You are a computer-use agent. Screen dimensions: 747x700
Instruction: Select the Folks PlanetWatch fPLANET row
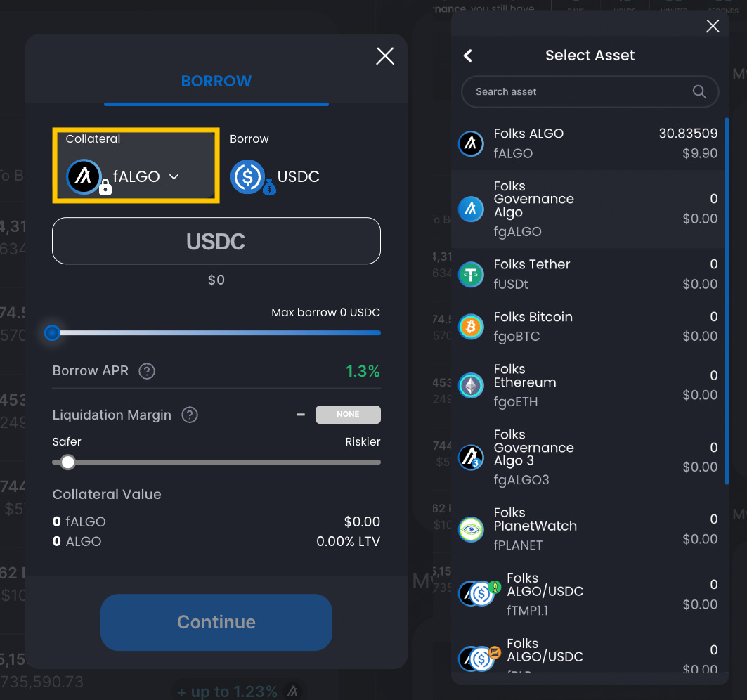[587, 529]
